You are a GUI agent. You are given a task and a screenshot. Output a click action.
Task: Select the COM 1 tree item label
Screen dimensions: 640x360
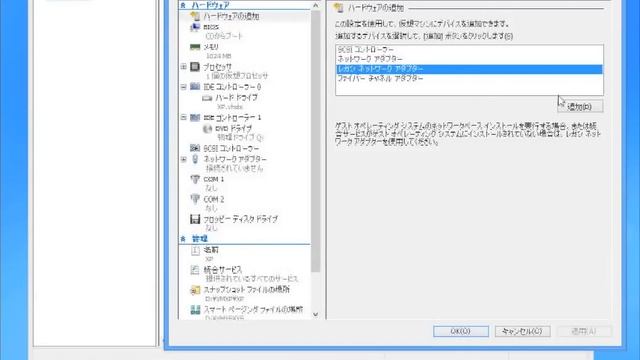click(x=213, y=179)
